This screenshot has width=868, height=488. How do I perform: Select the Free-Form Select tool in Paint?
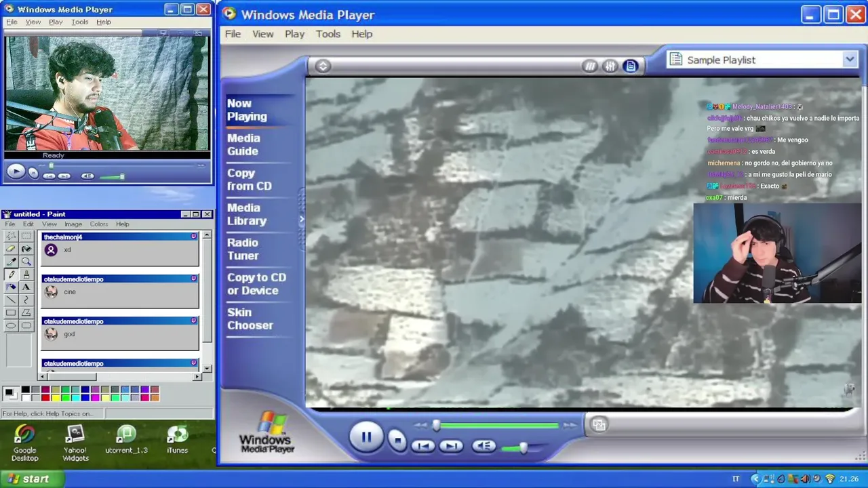11,236
